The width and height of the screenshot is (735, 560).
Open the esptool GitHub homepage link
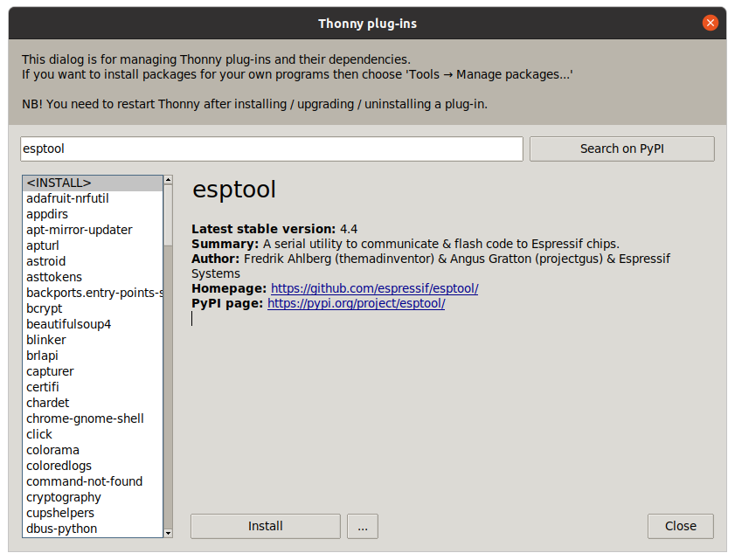coord(375,288)
